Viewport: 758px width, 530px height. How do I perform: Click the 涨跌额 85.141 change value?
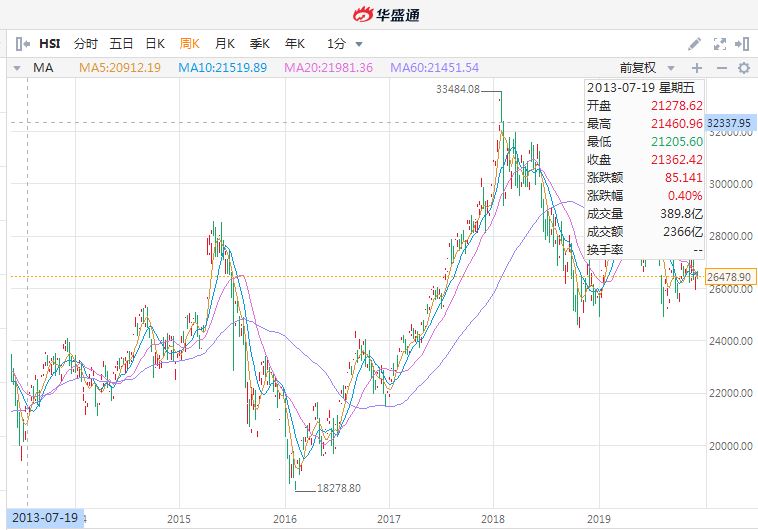(x=683, y=177)
